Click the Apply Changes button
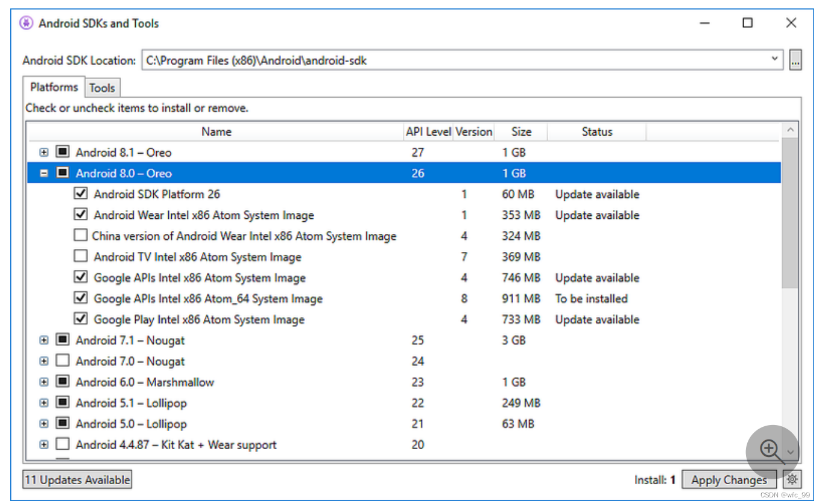The height and width of the screenshot is (504, 819). click(x=729, y=479)
